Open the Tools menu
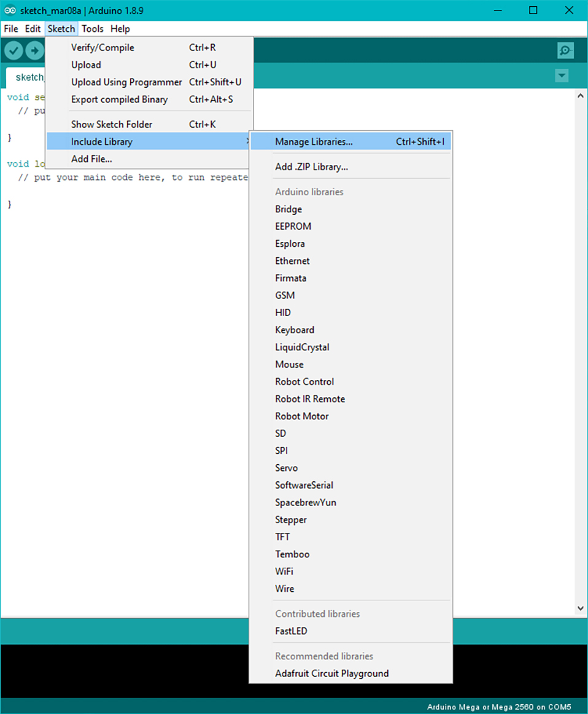Image resolution: width=588 pixels, height=714 pixels. pos(92,29)
